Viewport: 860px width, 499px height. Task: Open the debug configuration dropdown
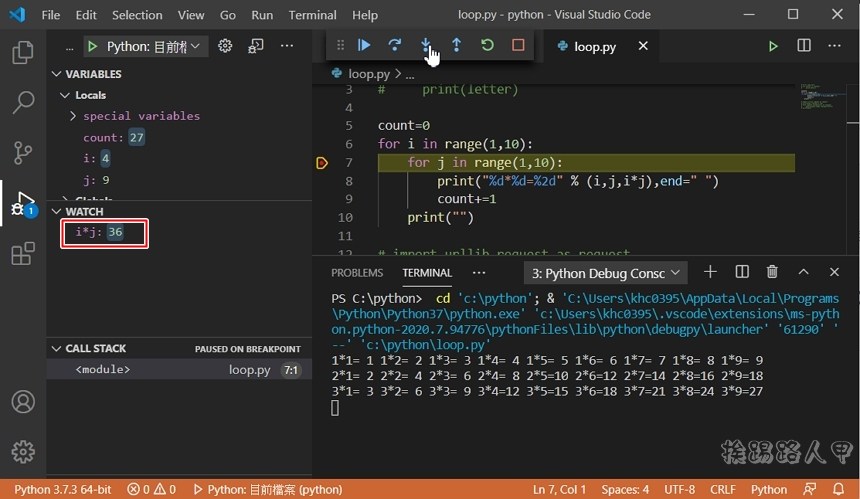[147, 46]
